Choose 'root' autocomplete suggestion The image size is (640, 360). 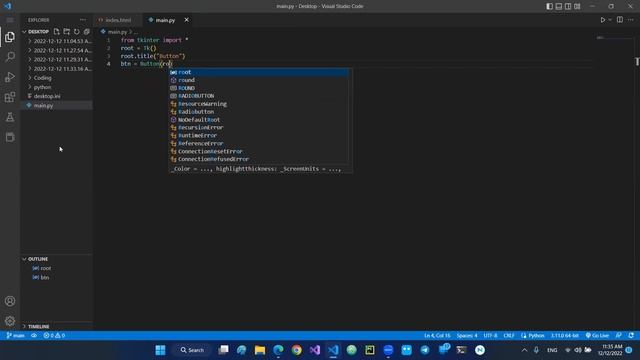coord(259,72)
